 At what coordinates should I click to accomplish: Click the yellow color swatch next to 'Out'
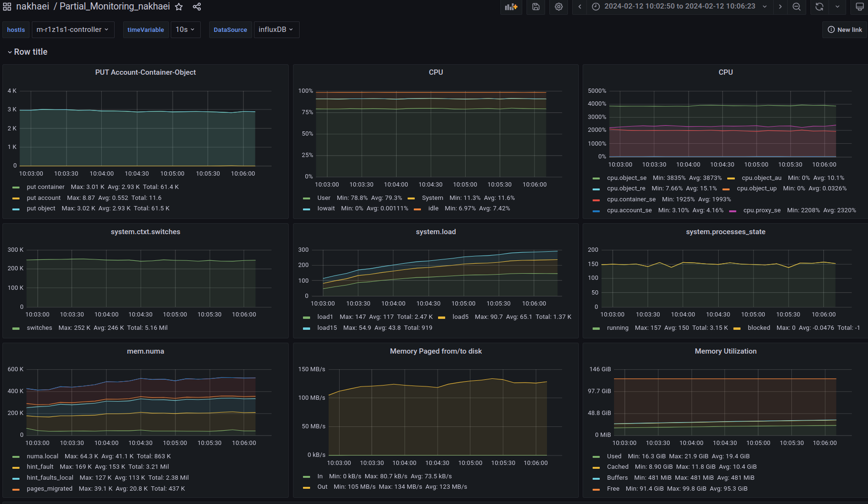[x=307, y=487]
